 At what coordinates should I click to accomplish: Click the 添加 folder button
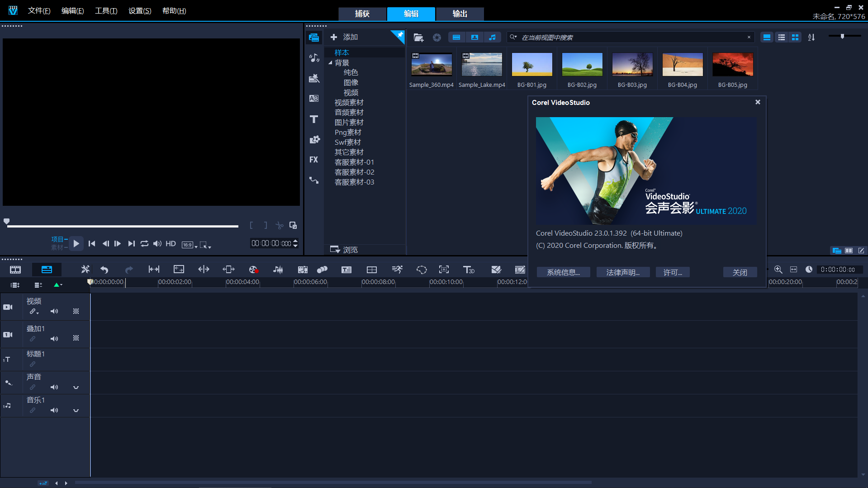344,37
